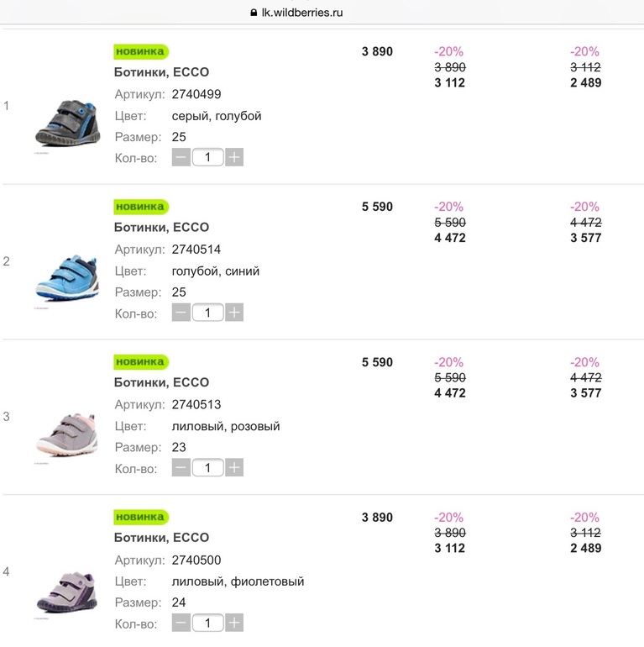Click quantity box for article 2740500
644x647 pixels.
pyautogui.click(x=207, y=623)
